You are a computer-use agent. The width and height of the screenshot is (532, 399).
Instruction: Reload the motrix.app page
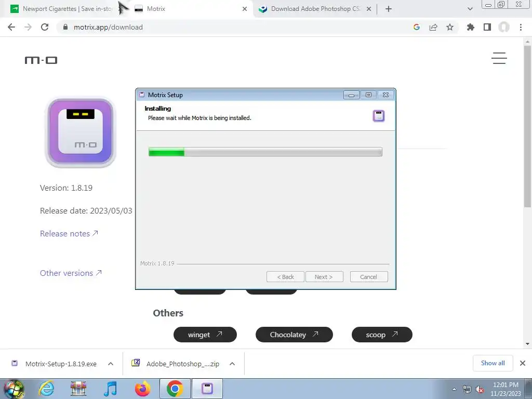point(45,27)
